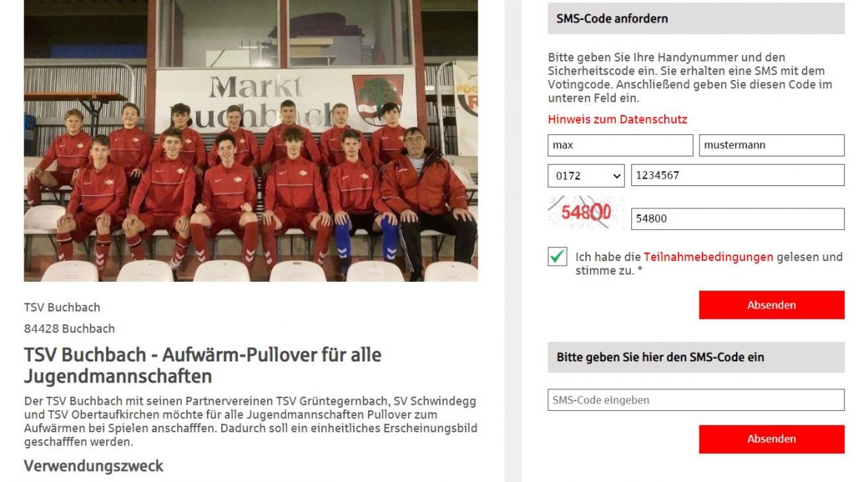
Task: Click the 54800 captcha security code image
Action: [586, 213]
